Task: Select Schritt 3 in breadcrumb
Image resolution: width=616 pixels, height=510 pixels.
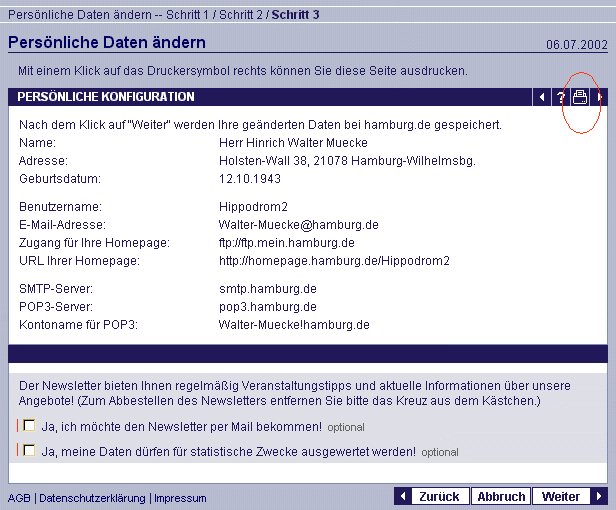Action: [297, 14]
